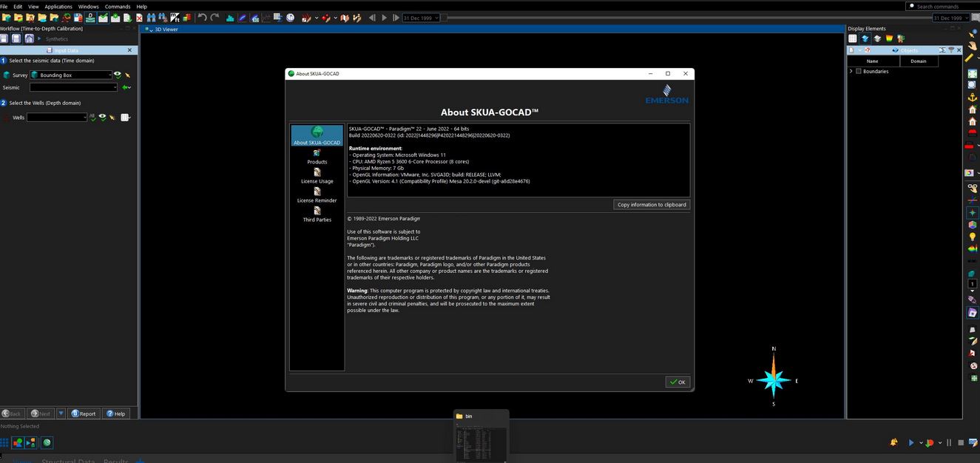Click the Undo arrow in the toolbar
Screen dimensions: 980x463
tap(202, 17)
